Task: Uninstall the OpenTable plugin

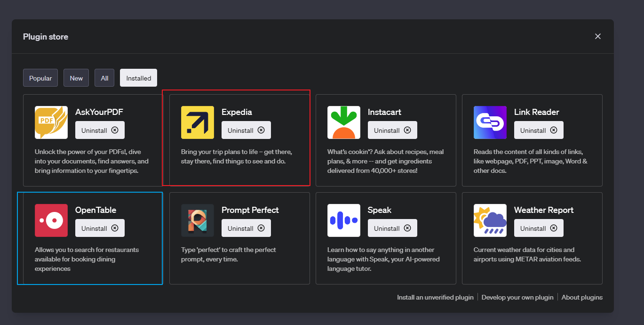Action: coord(100,228)
